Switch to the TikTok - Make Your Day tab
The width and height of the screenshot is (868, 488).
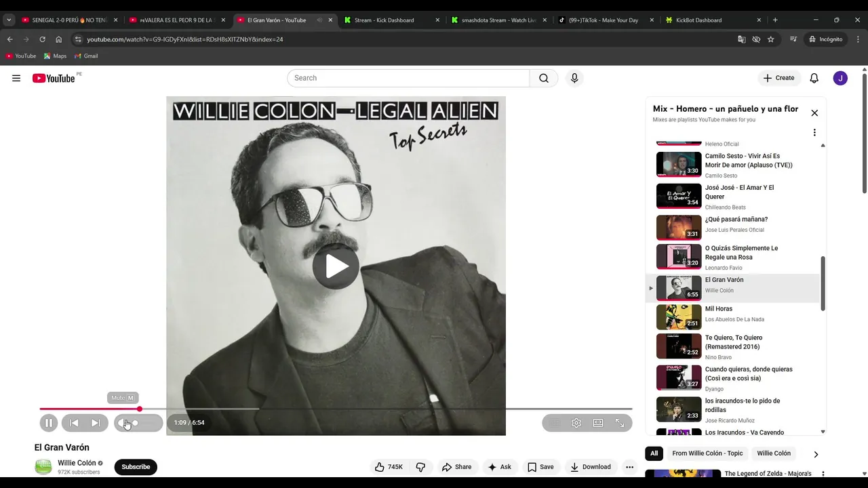606,20
